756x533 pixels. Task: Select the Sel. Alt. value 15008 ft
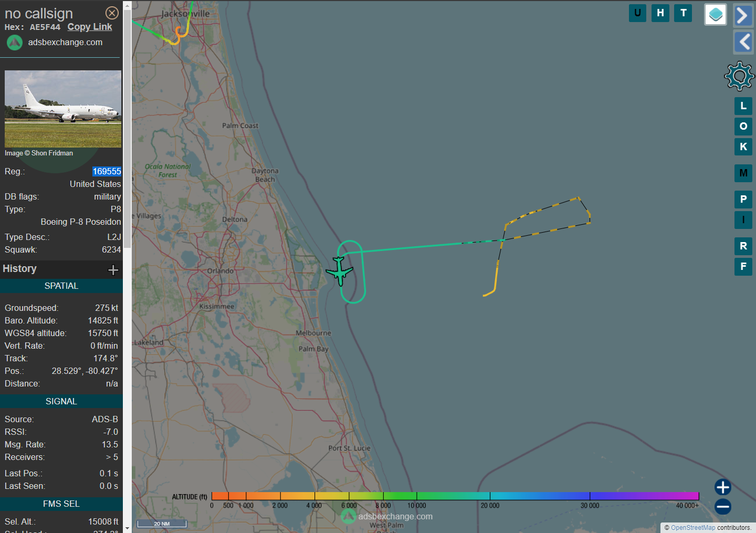(103, 522)
